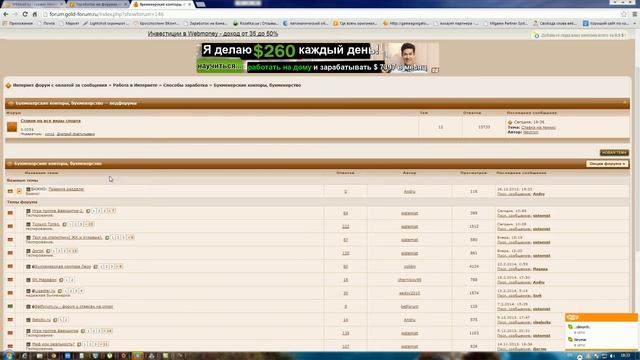The image size is (640, 360).
Task: Select the active Букмекерские конторы tab
Action: coord(162,4)
